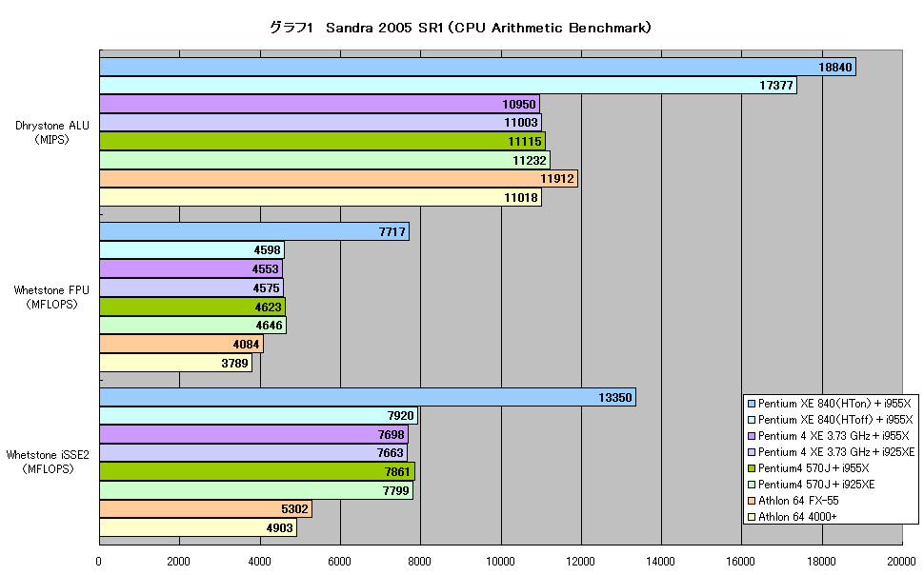This screenshot has width=924, height=575.
Task: Click the Whetstone iSSE2 (MFLOPS) axis label
Action: (x=48, y=462)
